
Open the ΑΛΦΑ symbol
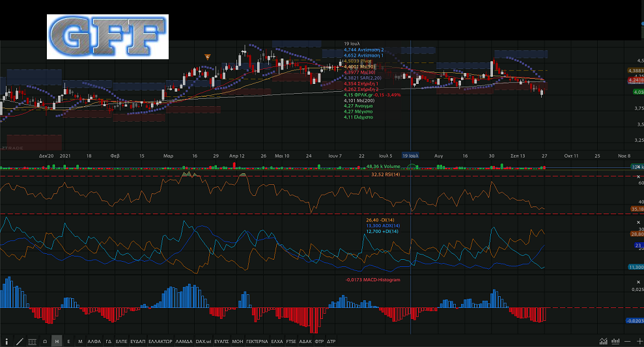[x=94, y=341]
